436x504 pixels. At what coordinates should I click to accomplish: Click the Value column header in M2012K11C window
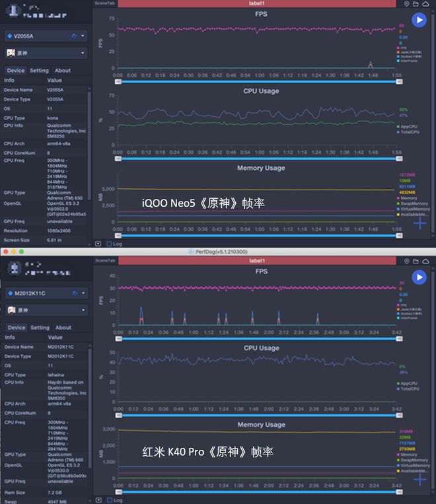click(x=55, y=337)
